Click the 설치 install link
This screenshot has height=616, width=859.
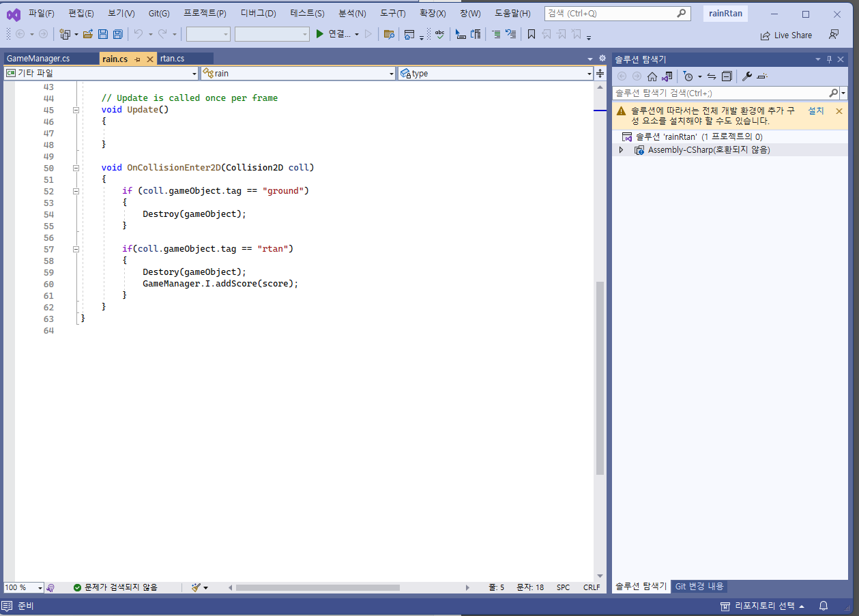(815, 111)
